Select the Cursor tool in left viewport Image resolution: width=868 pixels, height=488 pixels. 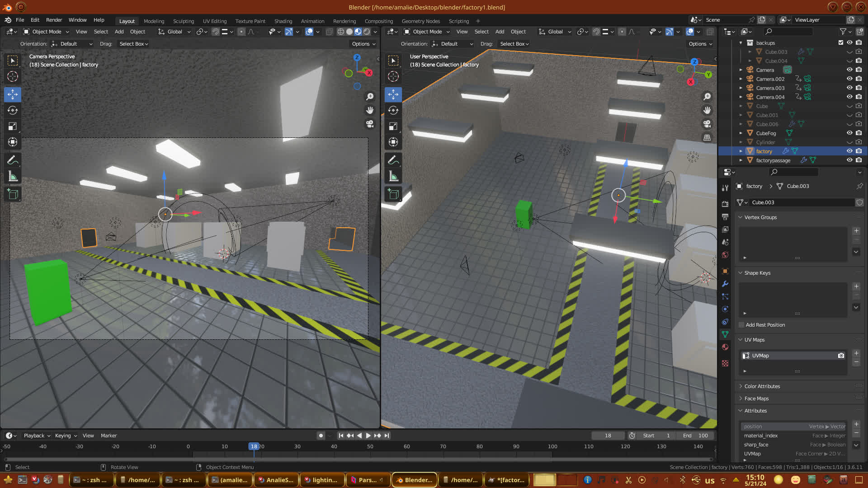[x=13, y=76]
